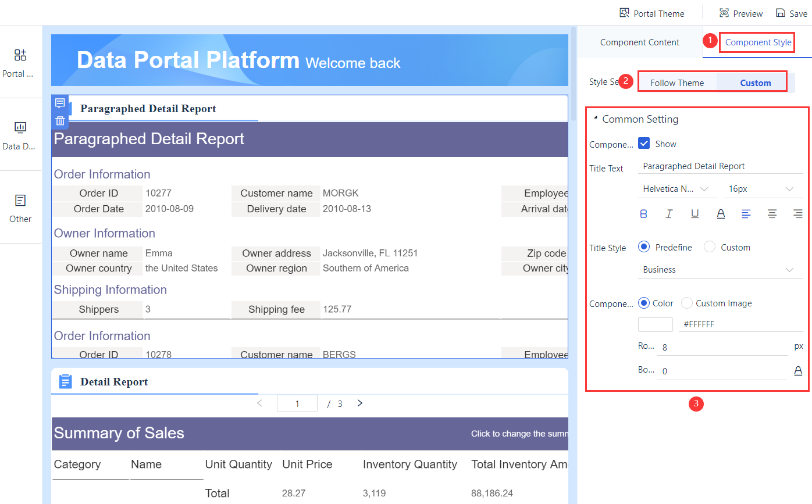Apply bold to the title text
Image resolution: width=812 pixels, height=504 pixels.
(643, 213)
